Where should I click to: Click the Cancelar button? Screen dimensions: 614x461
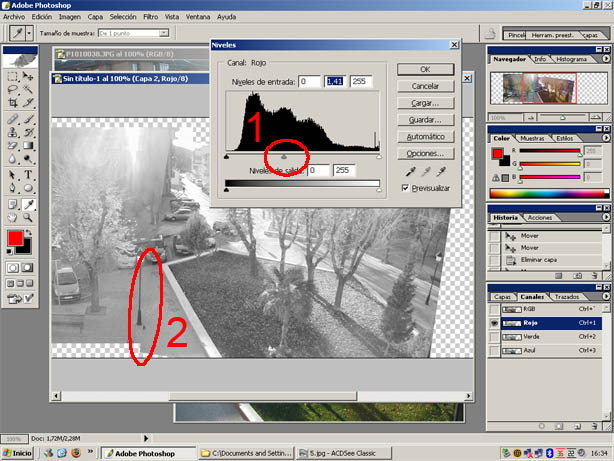click(426, 86)
